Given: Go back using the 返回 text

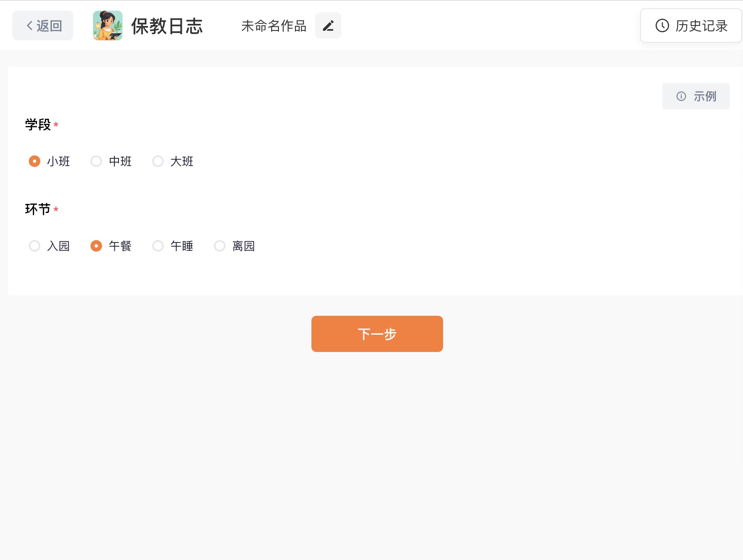Looking at the screenshot, I should 49,26.
